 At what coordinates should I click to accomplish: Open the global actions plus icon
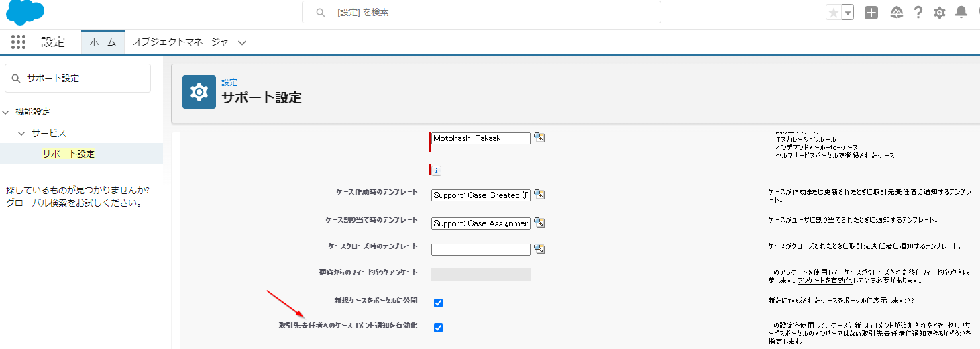click(871, 13)
